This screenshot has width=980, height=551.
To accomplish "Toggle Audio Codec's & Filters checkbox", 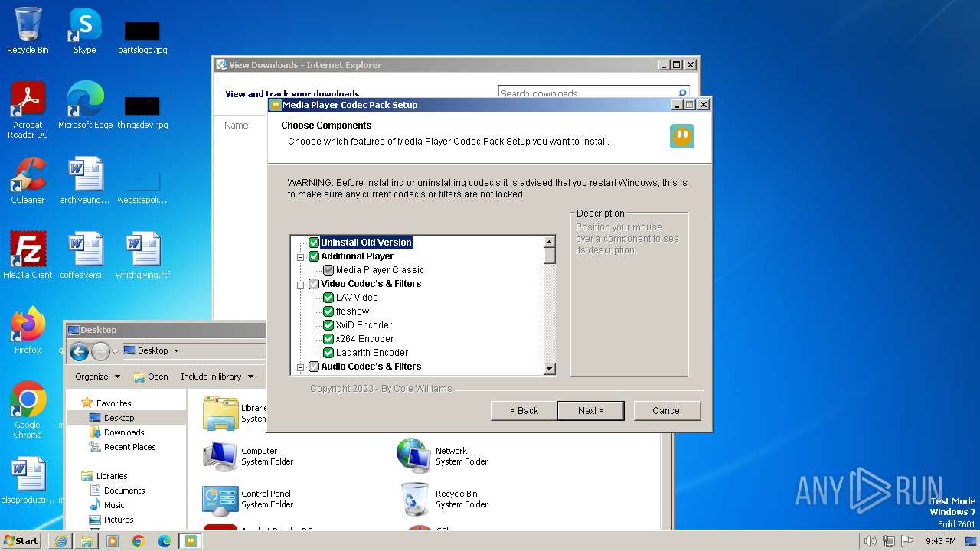I will [x=314, y=367].
